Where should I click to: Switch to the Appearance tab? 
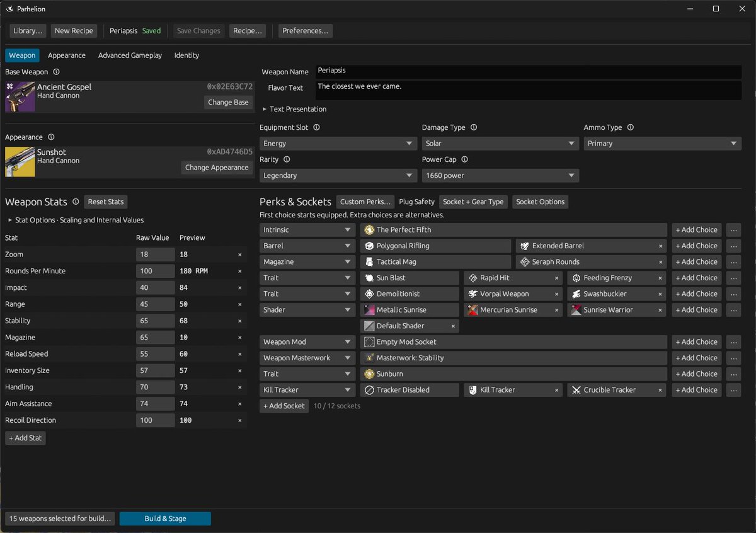click(67, 55)
